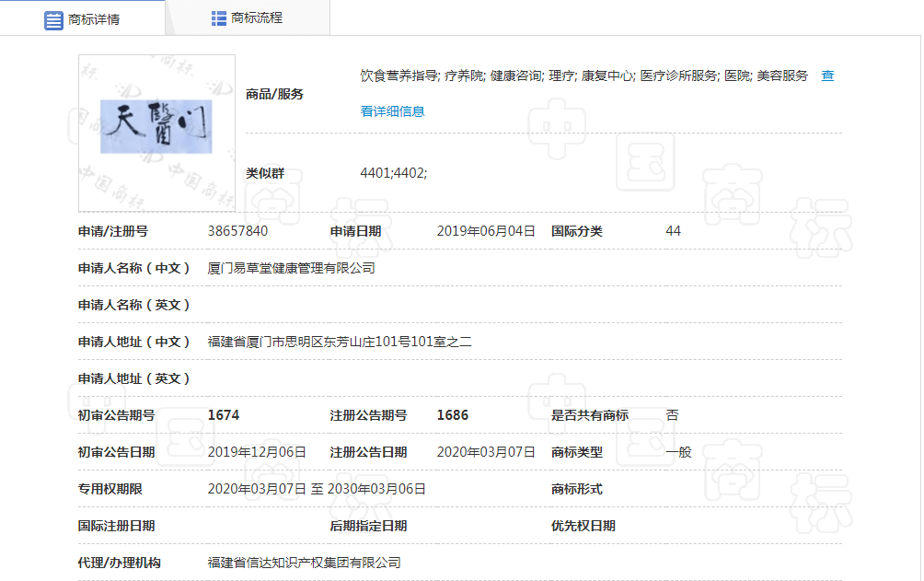924x581 pixels.
Task: Click the exclusive rights period date range
Action: click(x=317, y=489)
